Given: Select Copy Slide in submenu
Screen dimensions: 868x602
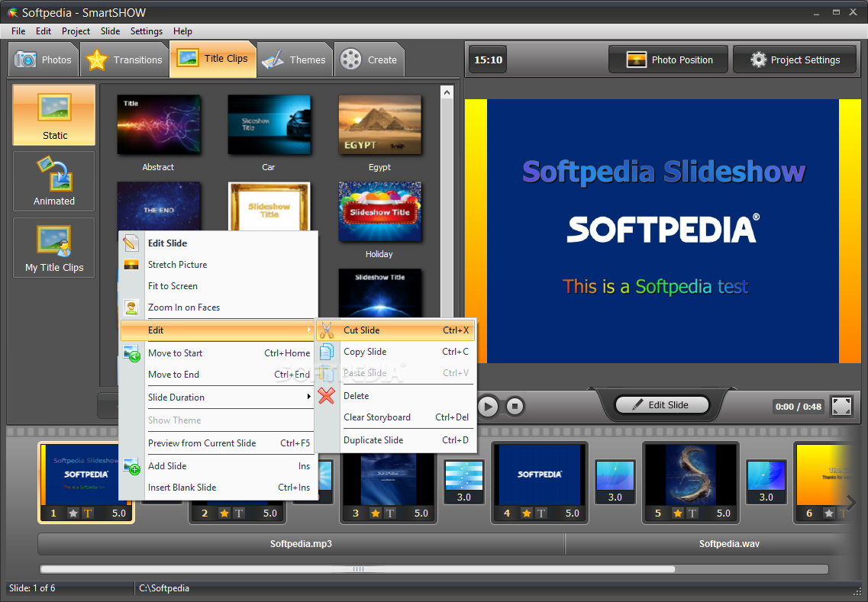Looking at the screenshot, I should 395,352.
